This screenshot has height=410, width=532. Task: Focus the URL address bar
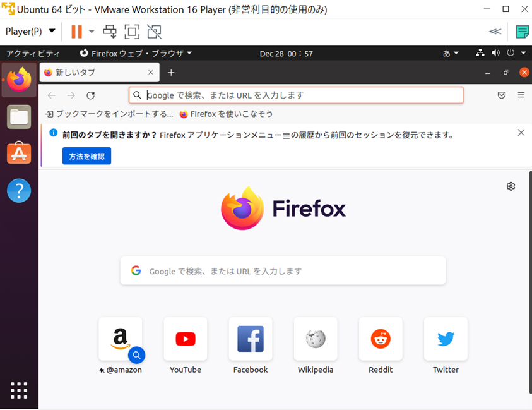point(296,95)
